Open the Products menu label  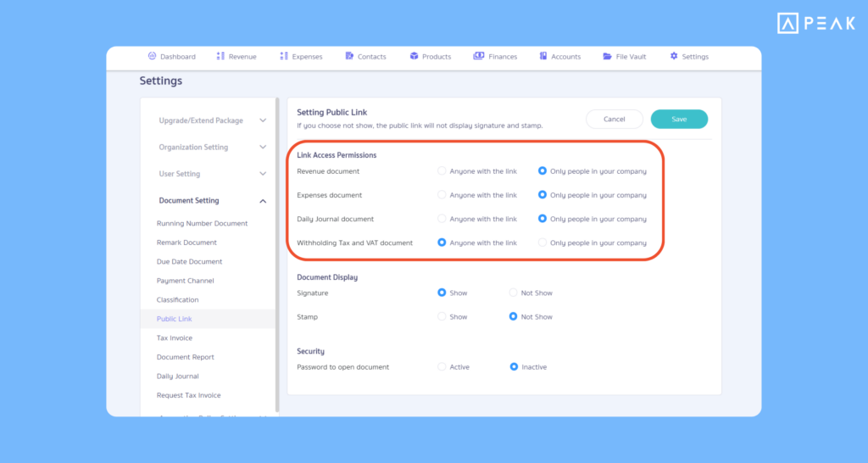point(437,57)
